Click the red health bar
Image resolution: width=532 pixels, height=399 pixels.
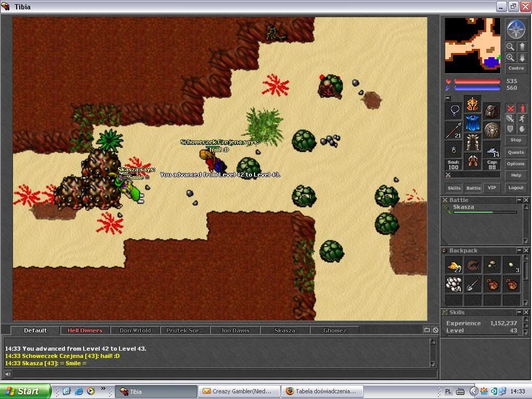coord(477,82)
